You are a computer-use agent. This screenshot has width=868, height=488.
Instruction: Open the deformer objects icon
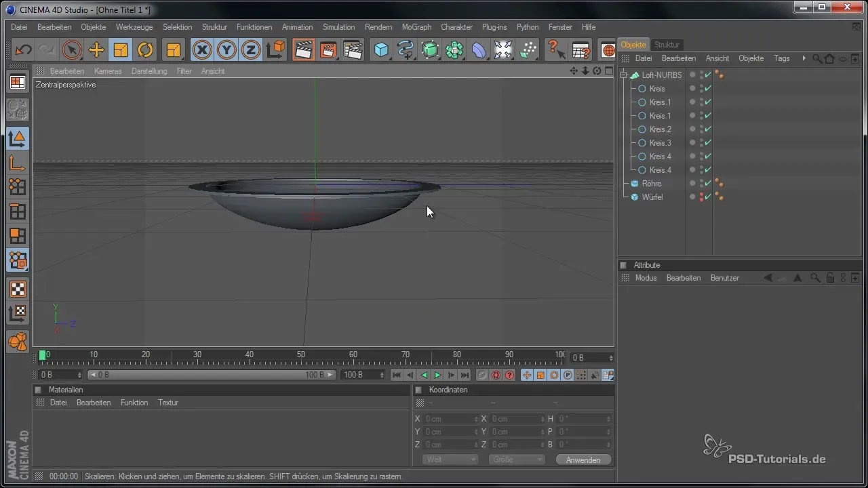pos(479,49)
